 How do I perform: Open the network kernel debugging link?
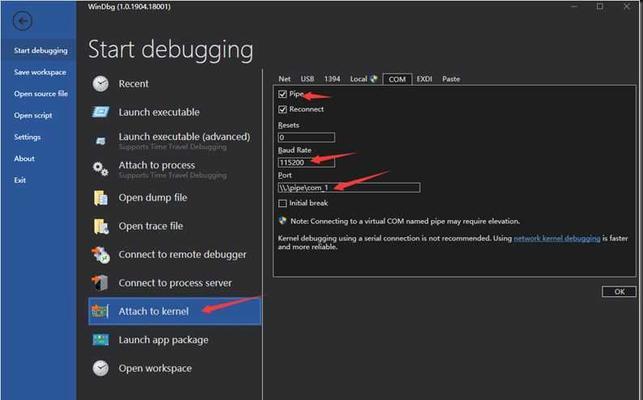coord(557,238)
